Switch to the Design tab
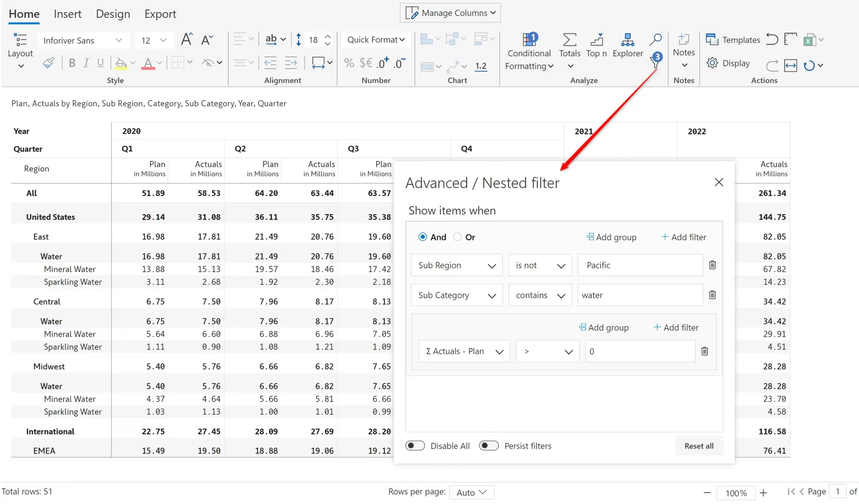The width and height of the screenshot is (859, 504). (x=113, y=14)
